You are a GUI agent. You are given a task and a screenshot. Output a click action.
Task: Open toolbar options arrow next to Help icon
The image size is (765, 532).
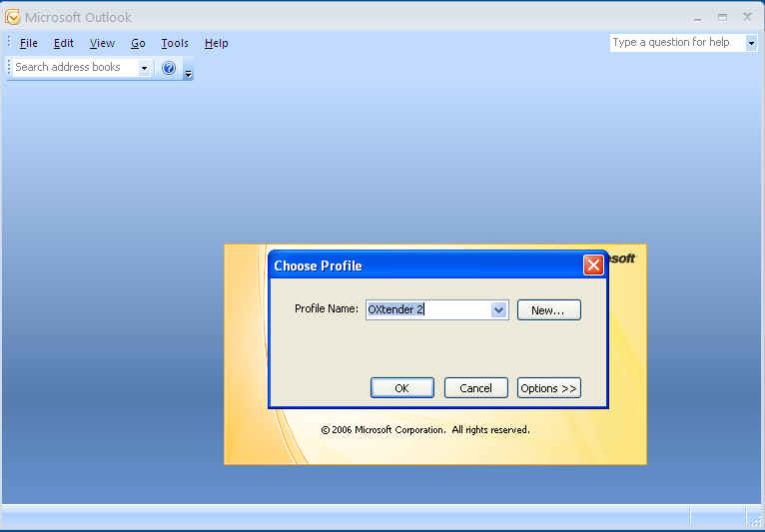[x=188, y=71]
